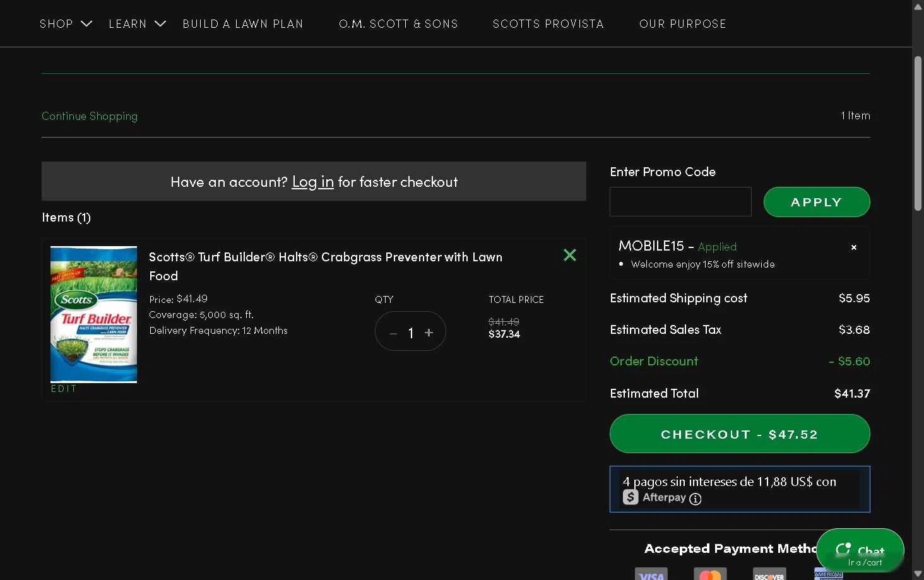The width and height of the screenshot is (924, 580).
Task: Click the Afterpay installment banner
Action: 740,489
